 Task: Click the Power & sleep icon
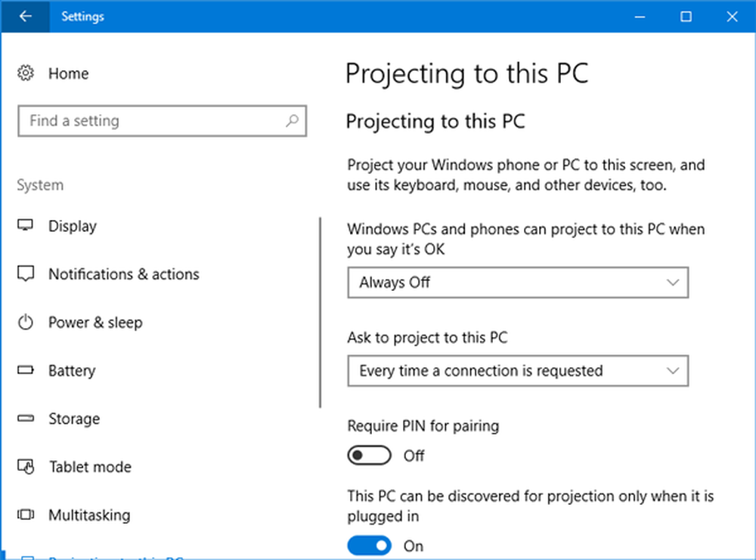(26, 323)
